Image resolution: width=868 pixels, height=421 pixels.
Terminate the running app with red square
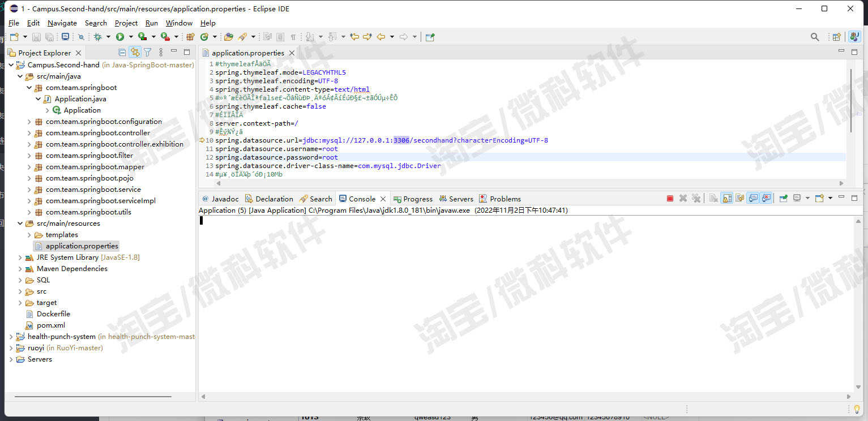pos(670,199)
